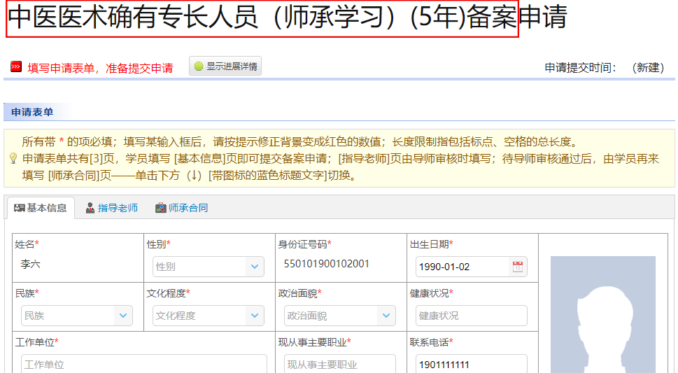Click the 申请表单 section header
This screenshot has height=373, width=678.
(x=32, y=112)
